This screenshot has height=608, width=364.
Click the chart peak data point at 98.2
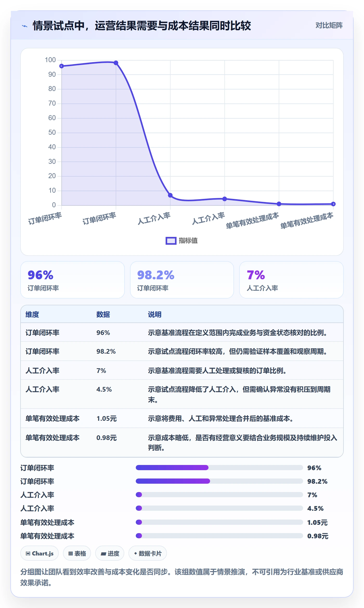116,63
